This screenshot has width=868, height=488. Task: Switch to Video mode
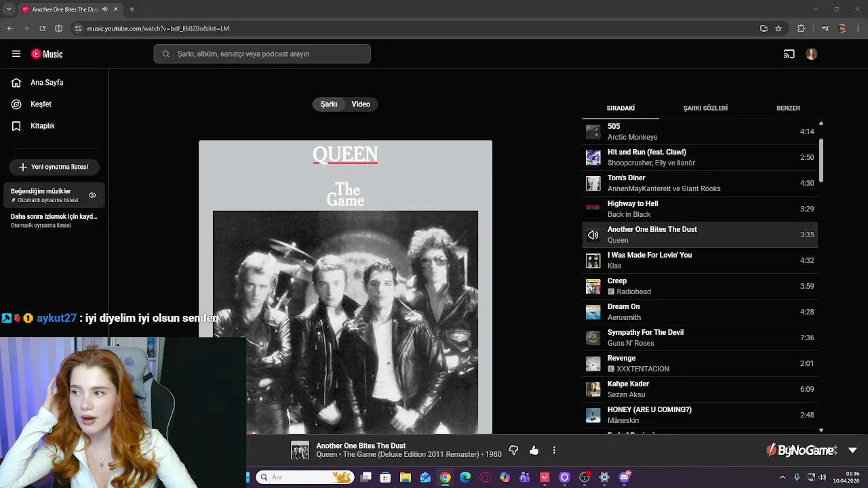point(361,104)
